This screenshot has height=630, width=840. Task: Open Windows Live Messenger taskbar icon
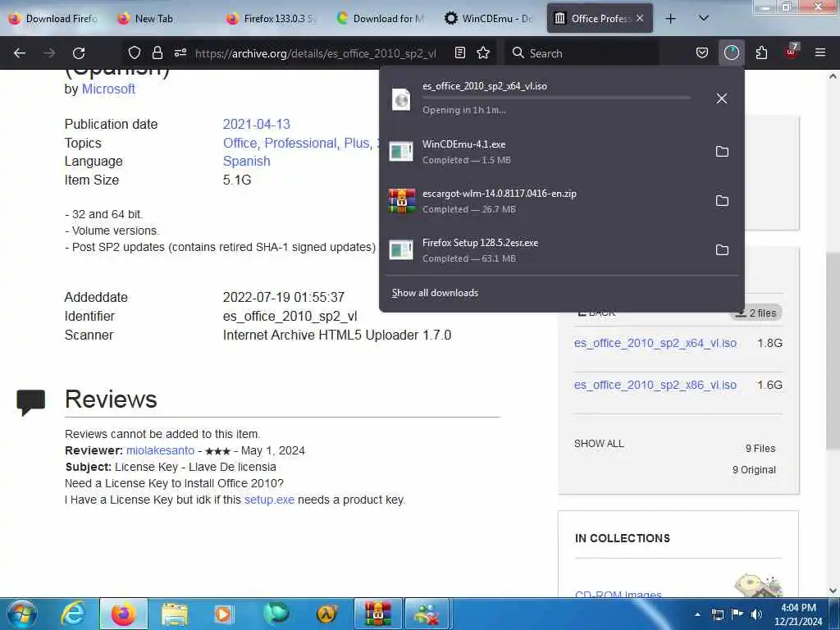pyautogui.click(x=427, y=614)
